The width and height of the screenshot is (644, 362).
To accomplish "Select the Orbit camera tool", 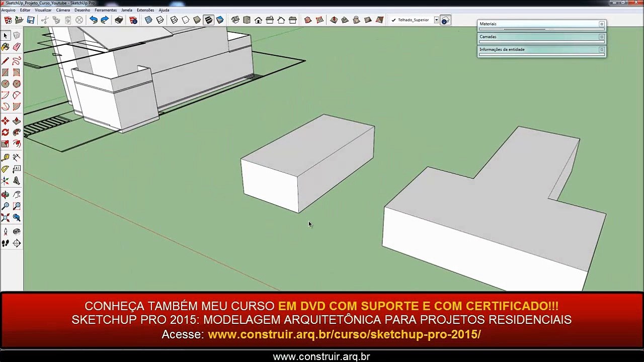I will click(x=5, y=195).
